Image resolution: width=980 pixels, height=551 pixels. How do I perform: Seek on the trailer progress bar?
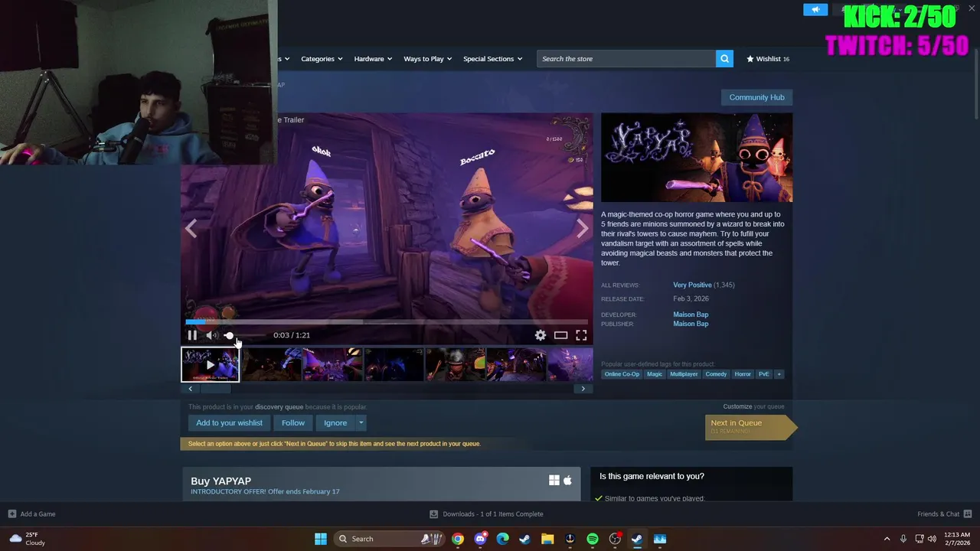387,321
